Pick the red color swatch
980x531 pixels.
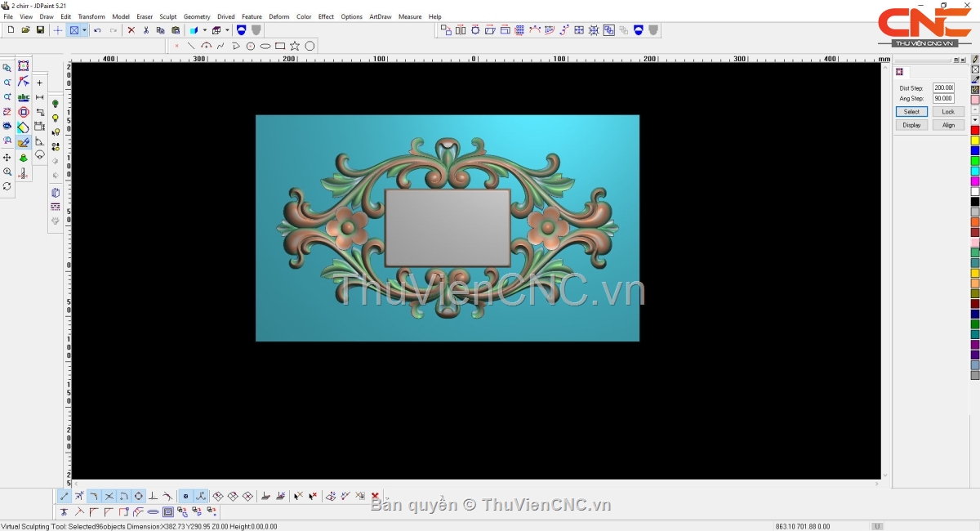point(975,131)
